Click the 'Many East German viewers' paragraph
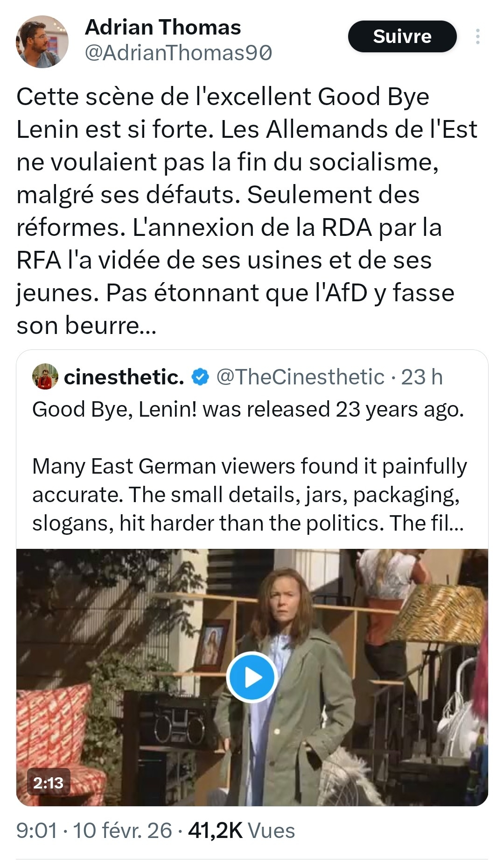Viewport: 504px width, 866px height. tap(249, 494)
